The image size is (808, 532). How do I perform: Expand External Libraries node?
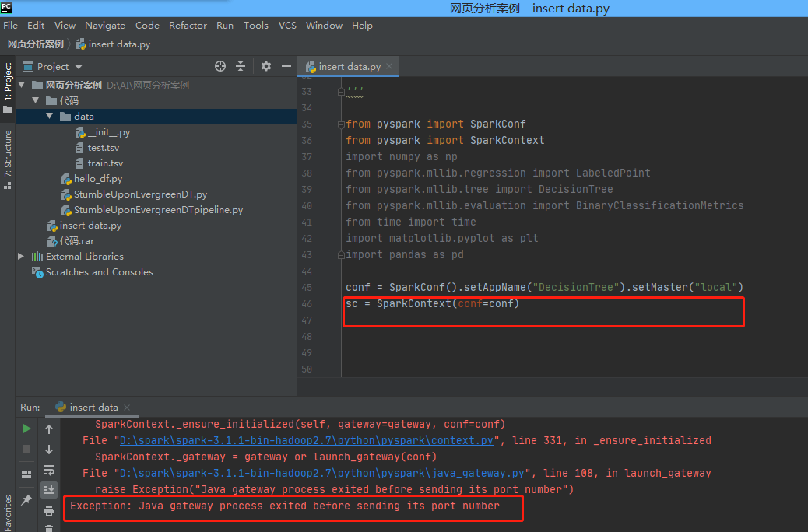21,256
